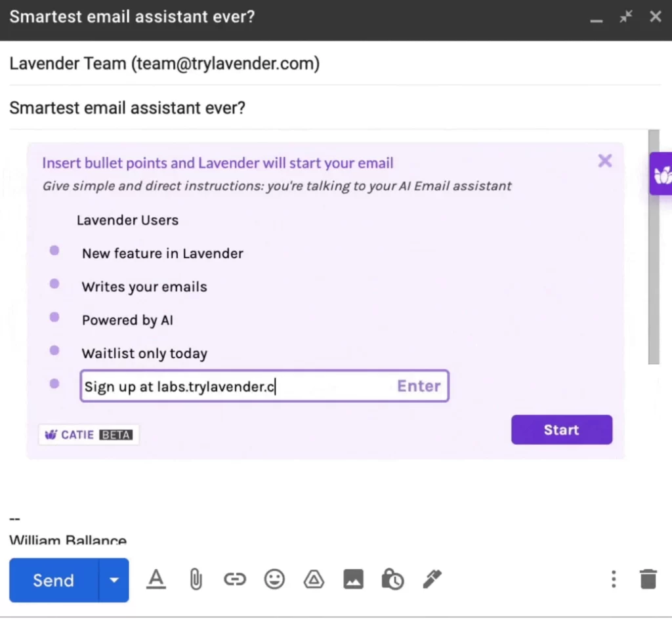
Task: Click Start to generate the email
Action: (x=562, y=430)
